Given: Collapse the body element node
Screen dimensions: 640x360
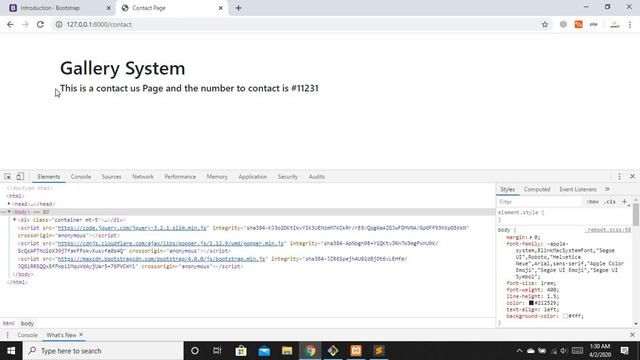Looking at the screenshot, I should pos(9,212).
